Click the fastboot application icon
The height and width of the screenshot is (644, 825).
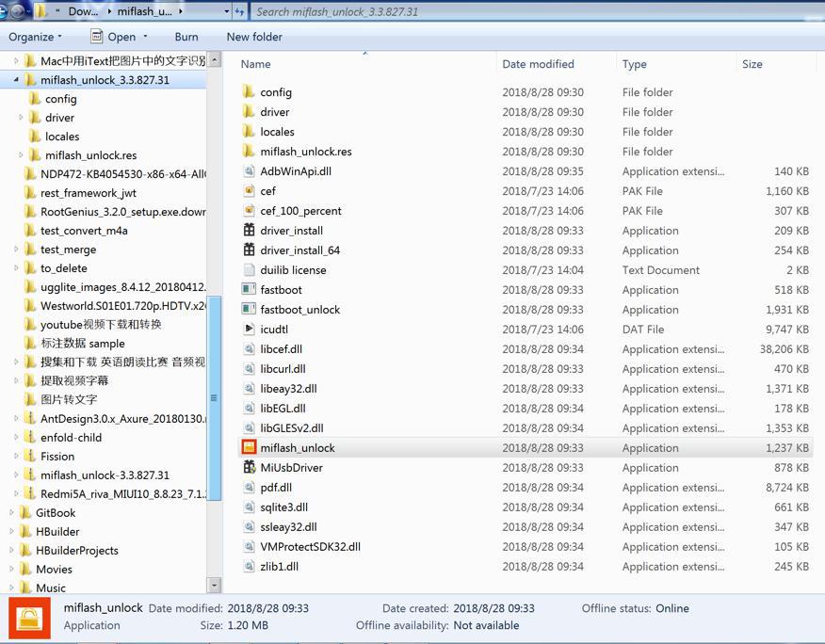coord(249,289)
